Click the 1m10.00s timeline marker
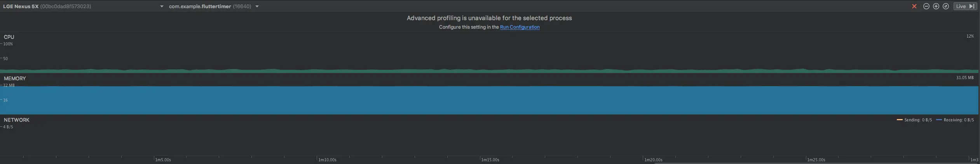This screenshot has height=164, width=980. (x=327, y=160)
